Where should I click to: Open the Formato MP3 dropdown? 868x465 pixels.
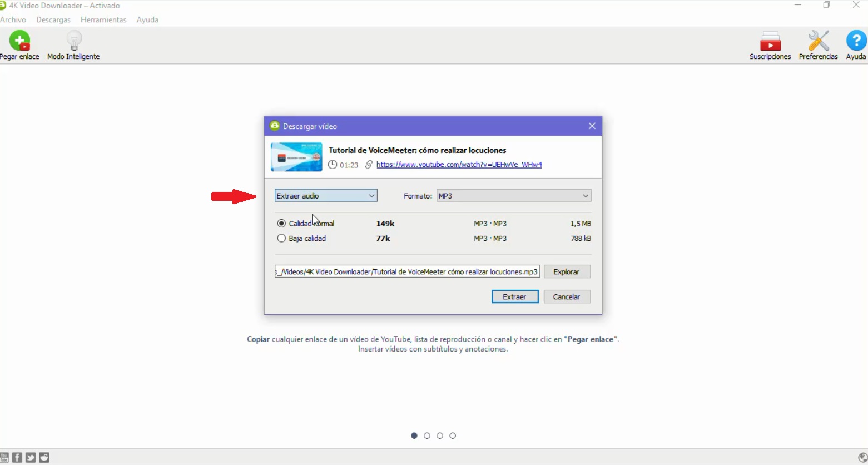click(513, 196)
